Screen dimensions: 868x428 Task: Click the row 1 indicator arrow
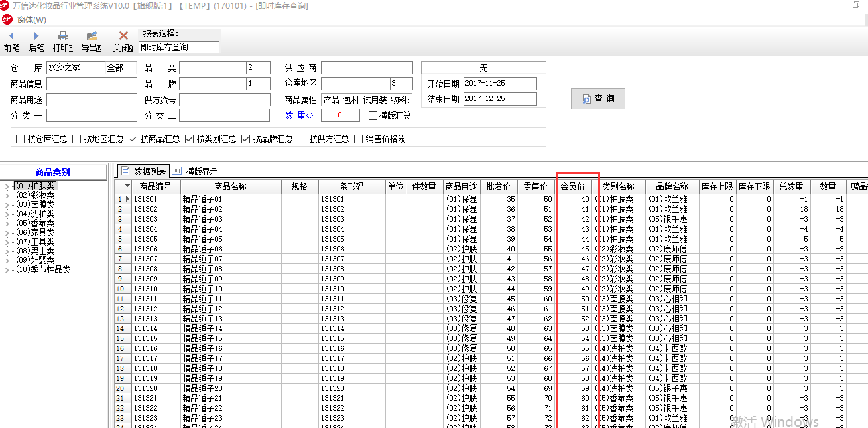click(x=127, y=199)
